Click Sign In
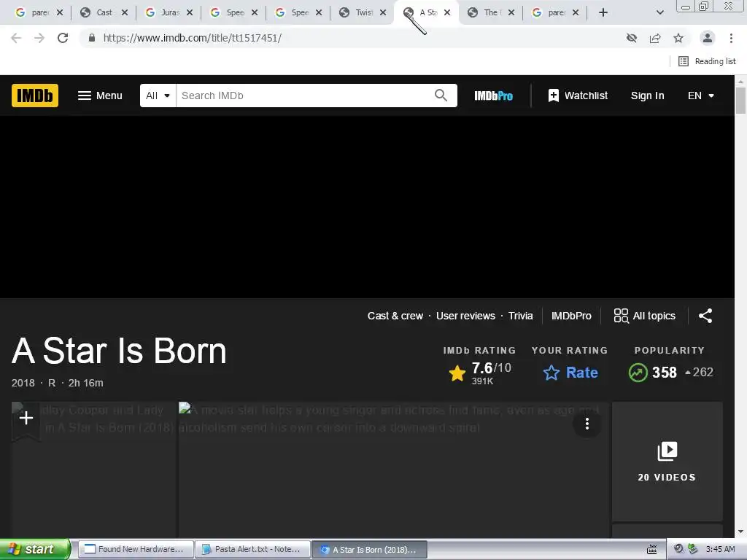The height and width of the screenshot is (560, 747). 647,96
